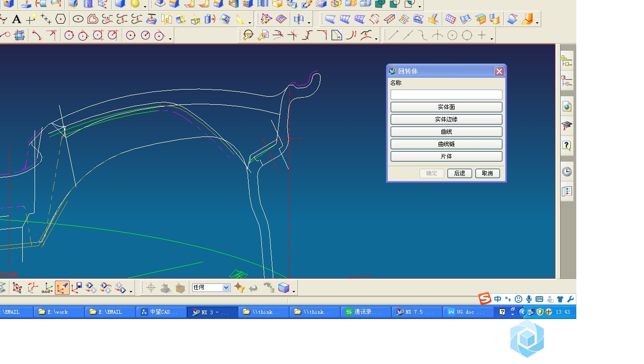
Task: Click the snap arc center circle icon
Action: pos(452,36)
